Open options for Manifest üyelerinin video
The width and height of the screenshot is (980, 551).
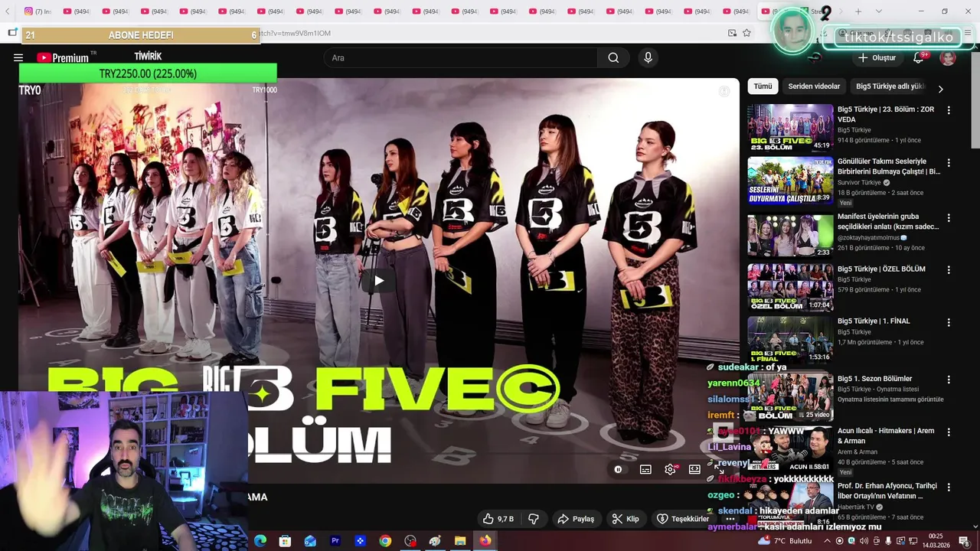pos(949,217)
